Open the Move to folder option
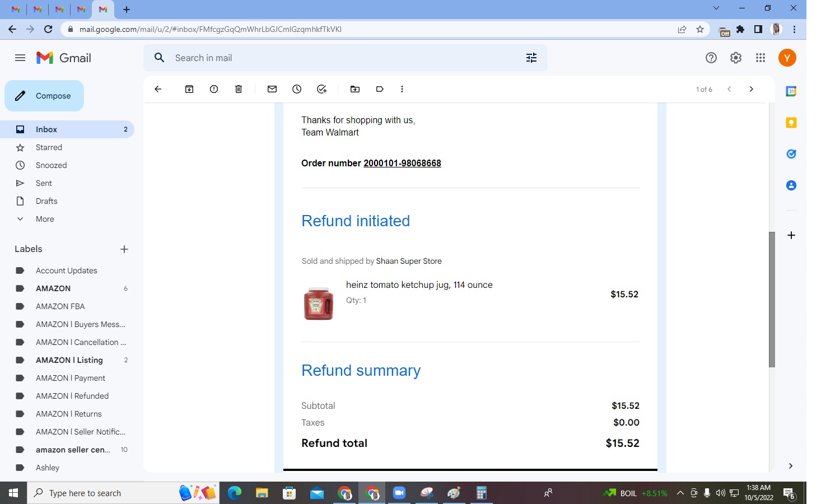 click(355, 89)
